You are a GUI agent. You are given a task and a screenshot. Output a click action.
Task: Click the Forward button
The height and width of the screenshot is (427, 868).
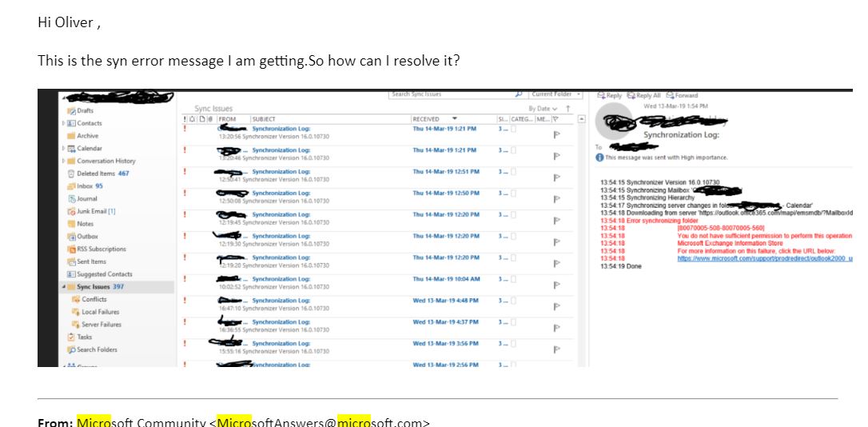pyautogui.click(x=682, y=95)
